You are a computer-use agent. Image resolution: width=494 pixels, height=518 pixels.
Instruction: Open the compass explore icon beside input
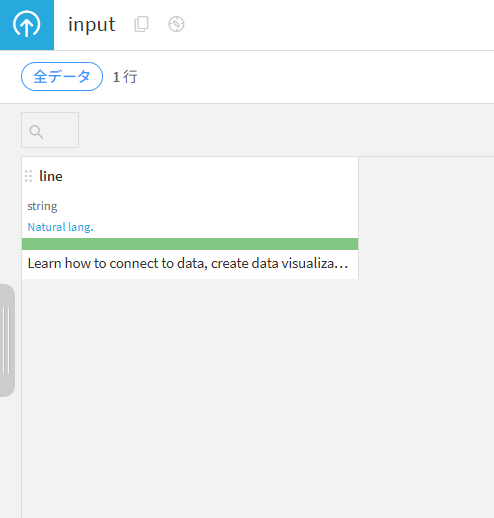click(176, 24)
